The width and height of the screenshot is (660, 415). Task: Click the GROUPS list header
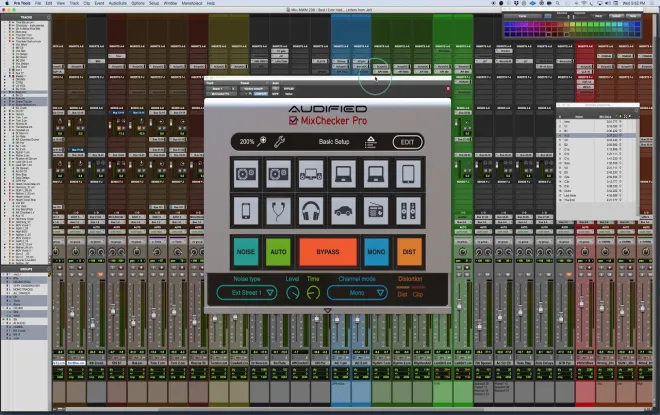pos(26,269)
